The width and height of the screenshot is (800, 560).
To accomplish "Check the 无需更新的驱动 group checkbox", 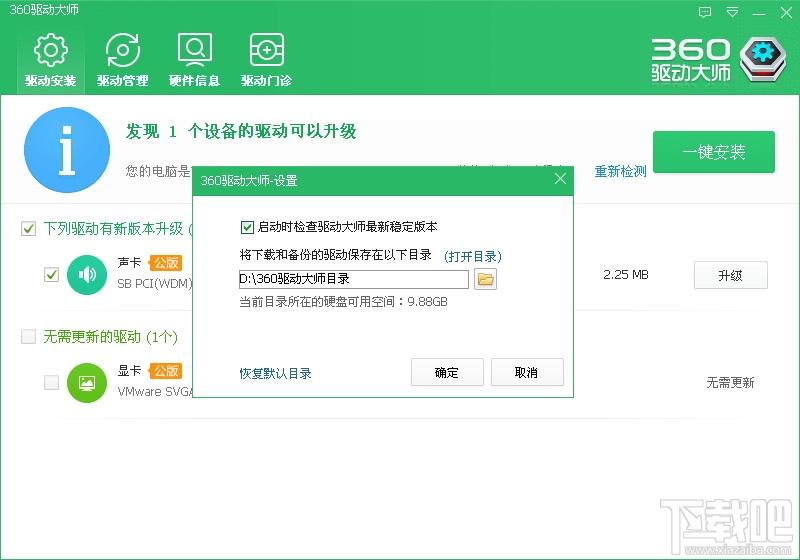I will click(29, 337).
